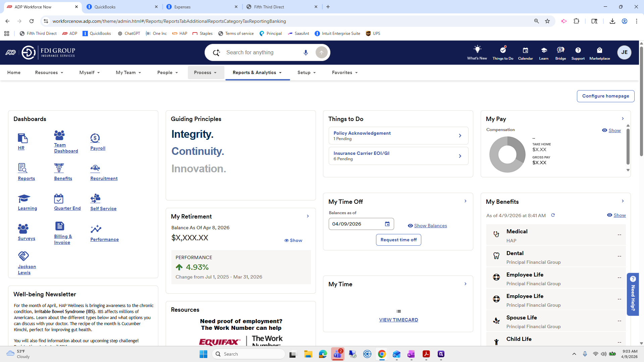644x362 pixels.
Task: Show My Time Off balances
Action: pos(427,226)
